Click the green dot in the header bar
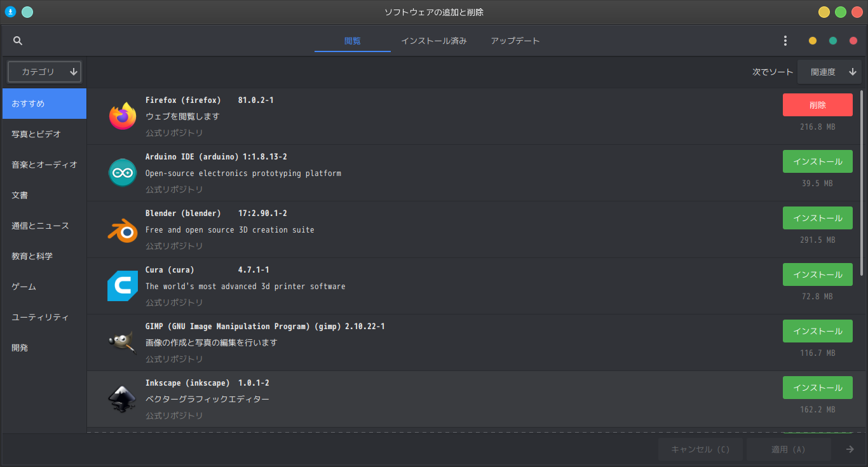868x467 pixels. click(x=833, y=41)
